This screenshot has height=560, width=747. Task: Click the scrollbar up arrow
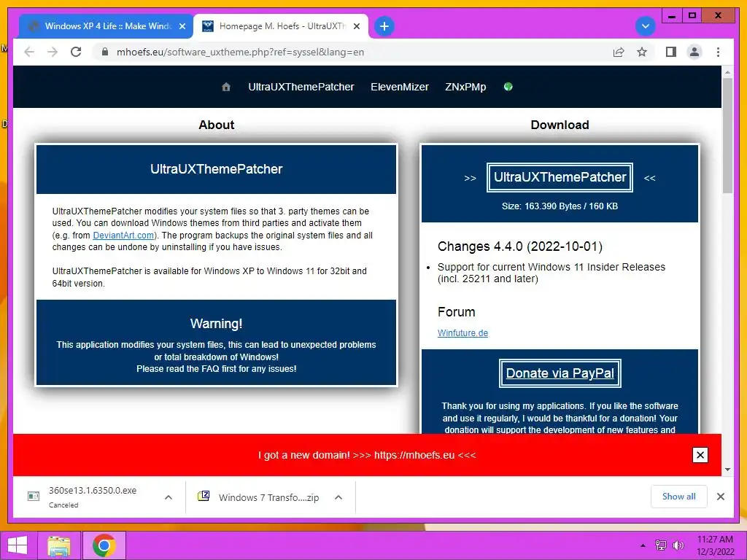coord(727,72)
